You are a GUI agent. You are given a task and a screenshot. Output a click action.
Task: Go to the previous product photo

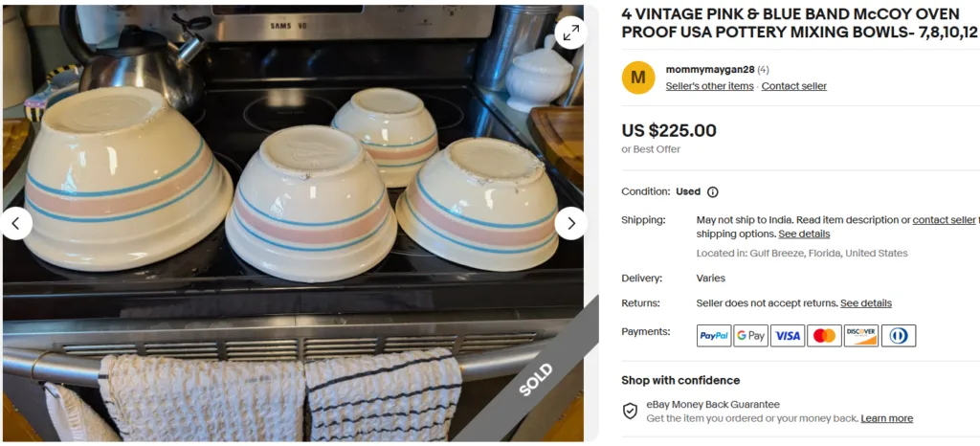click(16, 223)
